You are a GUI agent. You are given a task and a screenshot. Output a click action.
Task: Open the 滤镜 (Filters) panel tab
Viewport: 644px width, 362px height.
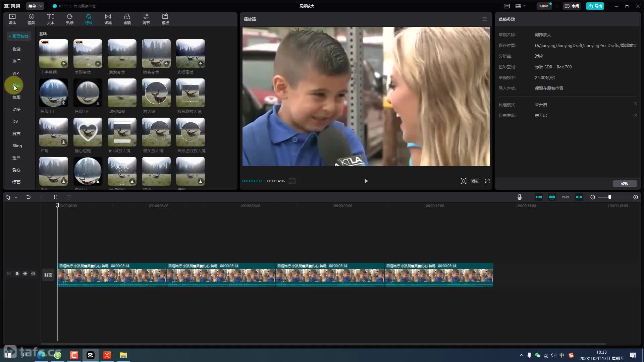pyautogui.click(x=127, y=19)
